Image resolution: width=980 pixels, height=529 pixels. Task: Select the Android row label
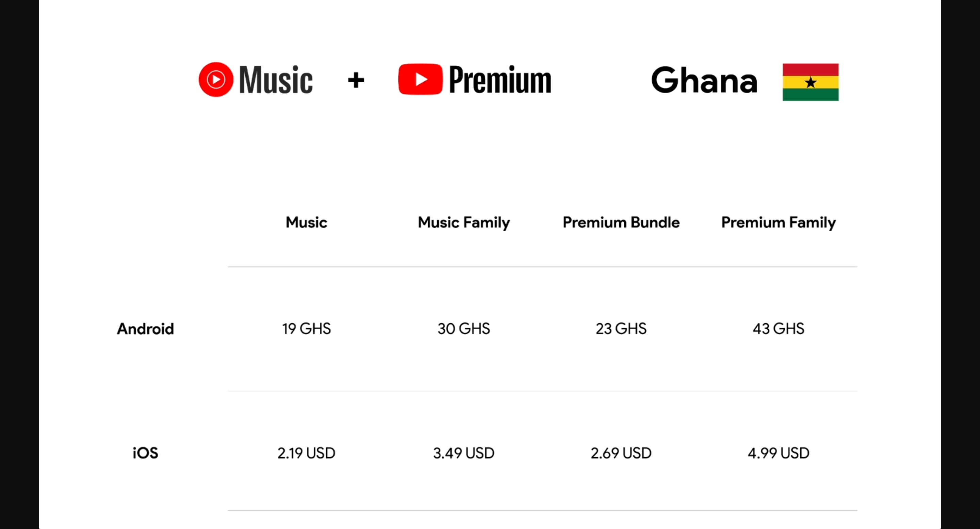[x=145, y=329]
